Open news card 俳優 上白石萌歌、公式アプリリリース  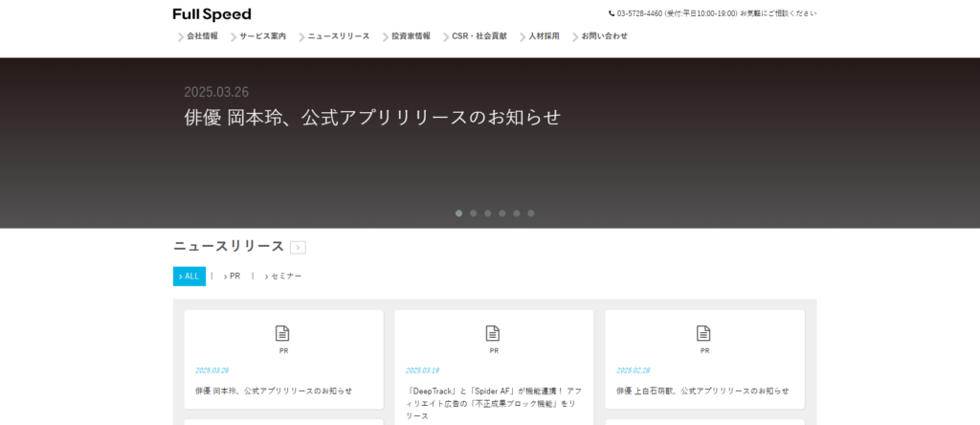click(x=702, y=391)
